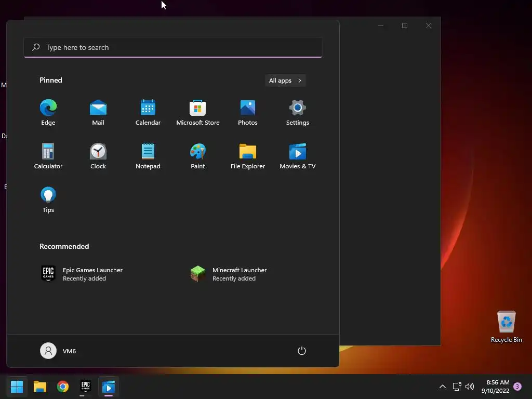Open the Clock app

(98, 156)
